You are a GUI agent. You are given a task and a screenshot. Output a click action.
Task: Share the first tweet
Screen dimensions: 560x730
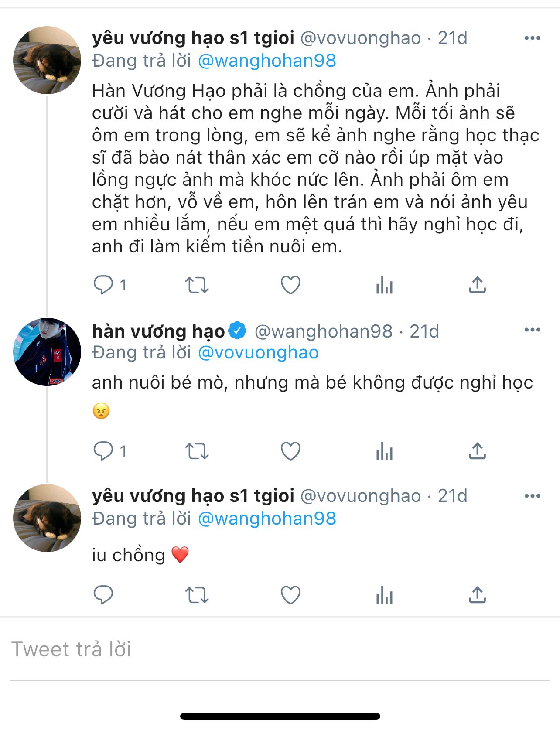pos(477,285)
